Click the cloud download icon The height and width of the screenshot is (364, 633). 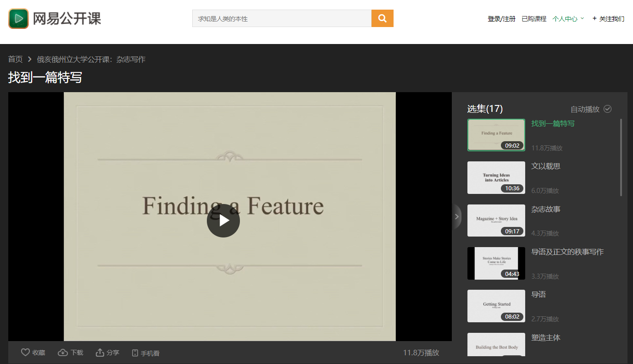[x=63, y=353]
